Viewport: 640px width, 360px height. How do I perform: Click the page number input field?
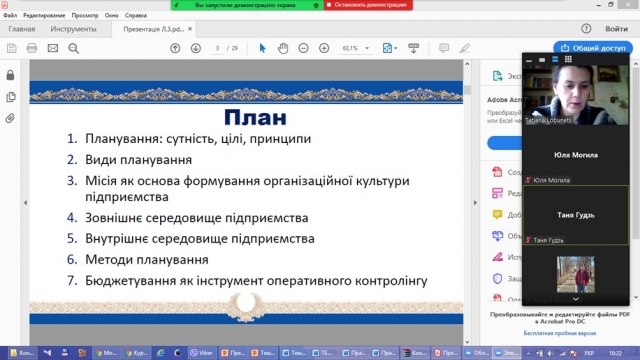[217, 48]
